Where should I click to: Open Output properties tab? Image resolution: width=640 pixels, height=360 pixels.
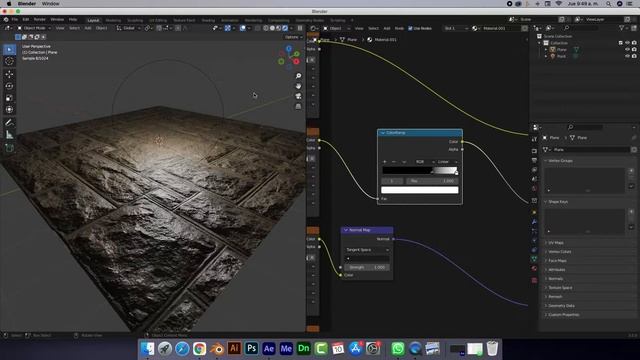534,160
